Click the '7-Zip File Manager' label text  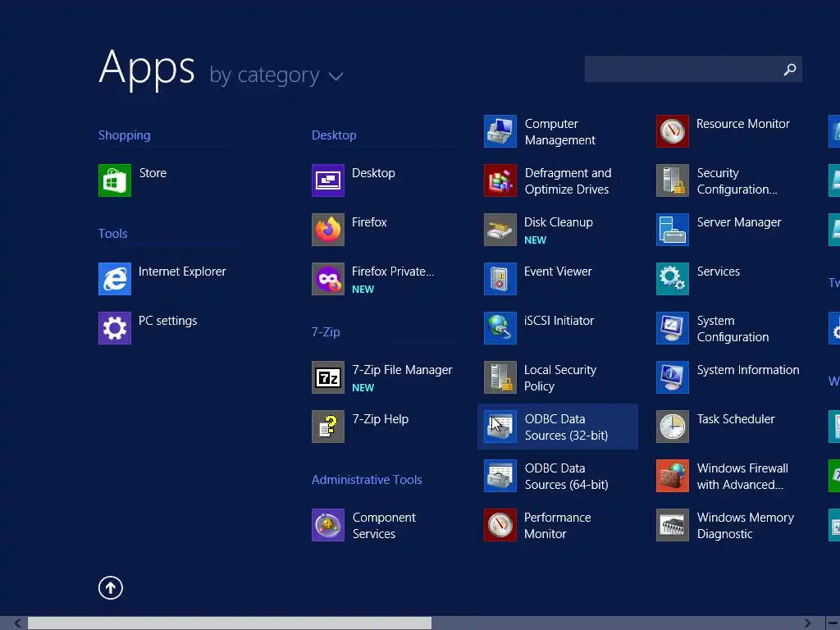[402, 370]
